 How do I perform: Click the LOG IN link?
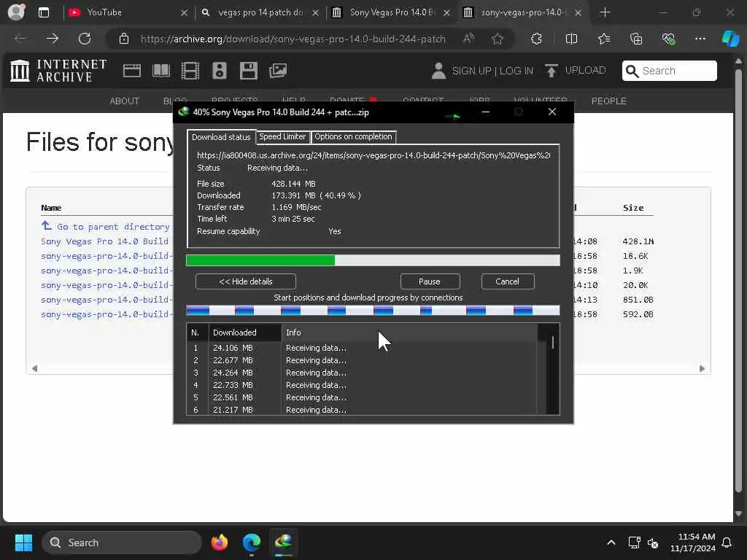(x=516, y=71)
